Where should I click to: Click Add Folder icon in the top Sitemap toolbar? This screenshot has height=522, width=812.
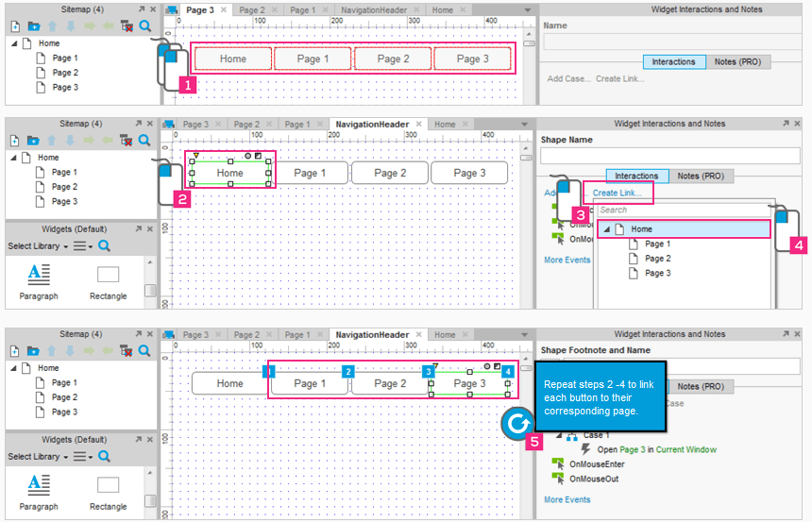click(33, 25)
